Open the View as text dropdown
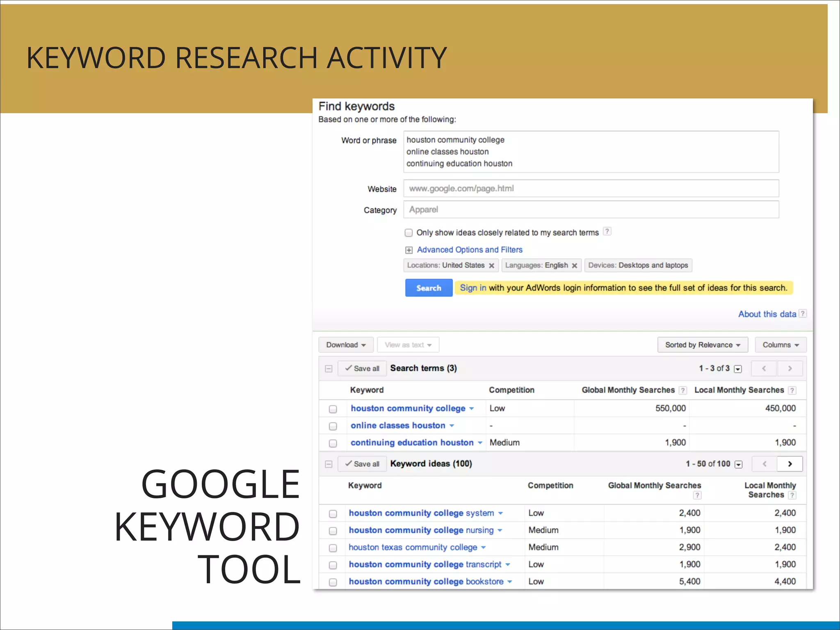 408,345
